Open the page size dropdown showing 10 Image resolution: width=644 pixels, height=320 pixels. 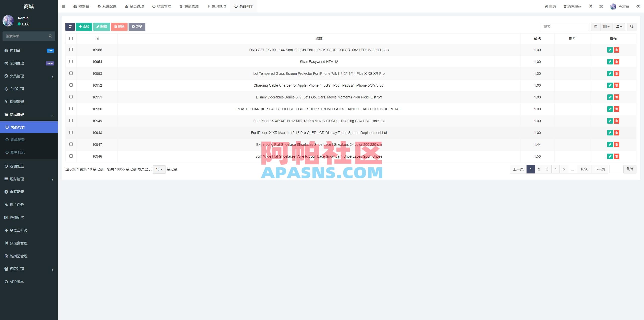159,169
